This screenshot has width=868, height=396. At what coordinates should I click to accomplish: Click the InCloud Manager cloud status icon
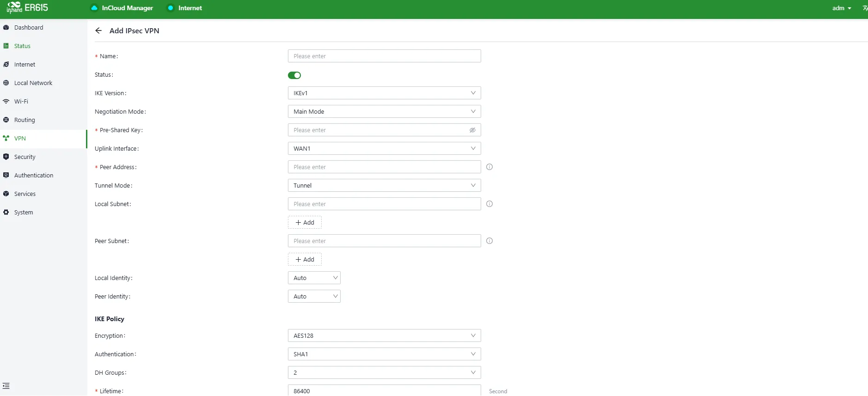pyautogui.click(x=94, y=8)
